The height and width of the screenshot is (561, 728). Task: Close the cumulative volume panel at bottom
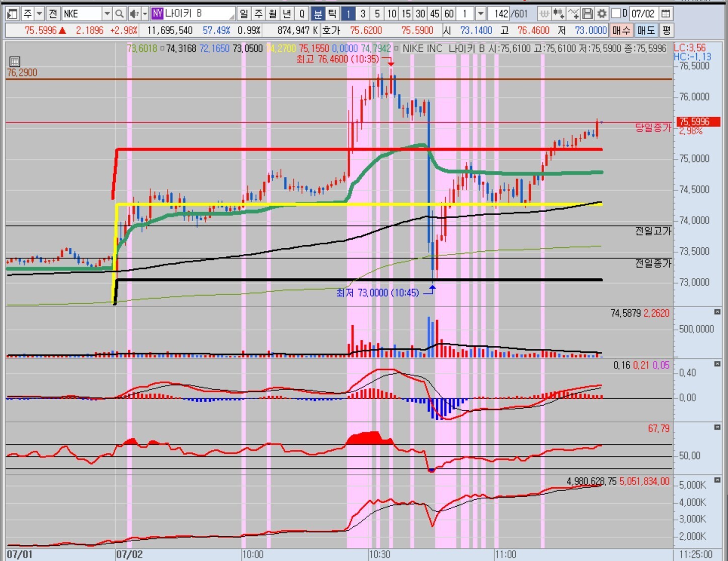coord(717,480)
